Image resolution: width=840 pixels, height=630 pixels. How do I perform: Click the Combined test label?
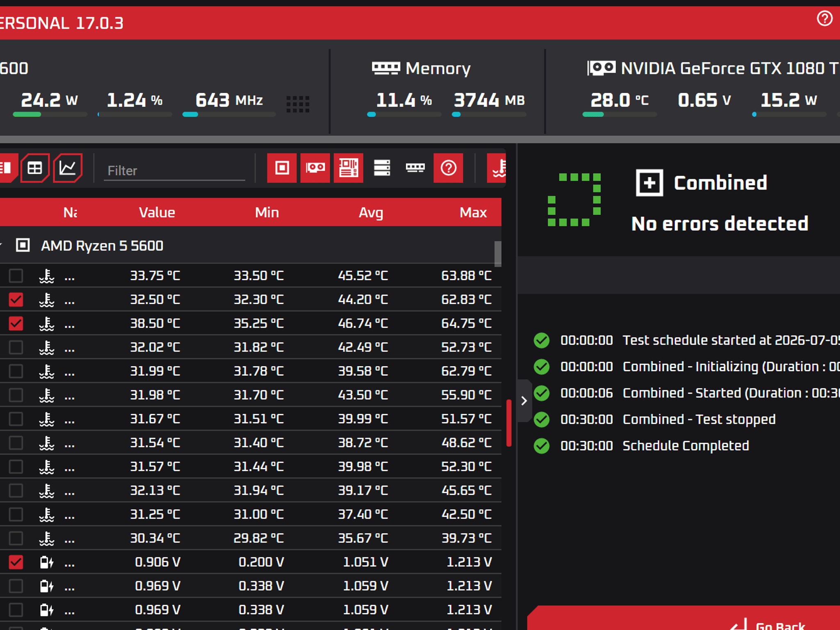(x=720, y=183)
